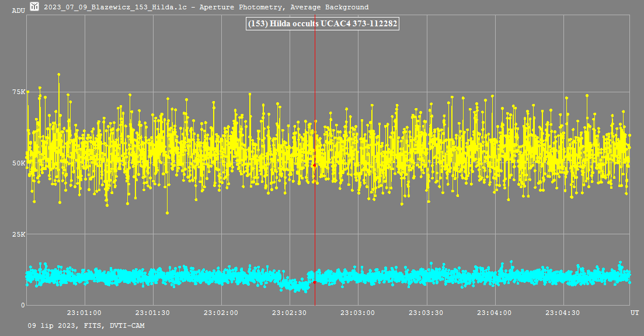Click the '23:04:00' time label

point(495,313)
